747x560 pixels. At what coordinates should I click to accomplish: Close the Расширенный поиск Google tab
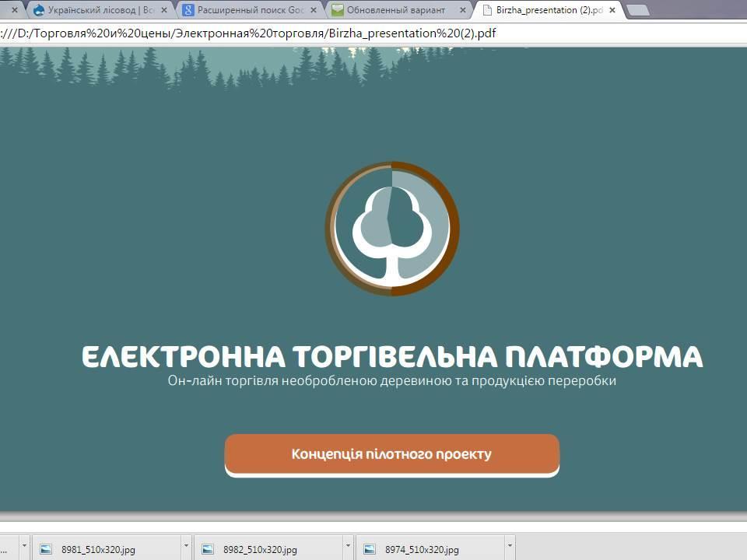point(313,11)
